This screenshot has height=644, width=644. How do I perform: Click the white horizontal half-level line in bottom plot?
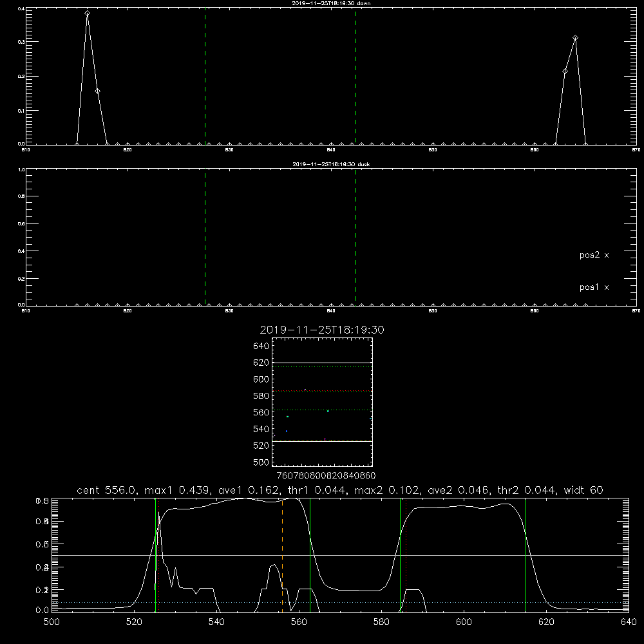[x=340, y=555]
